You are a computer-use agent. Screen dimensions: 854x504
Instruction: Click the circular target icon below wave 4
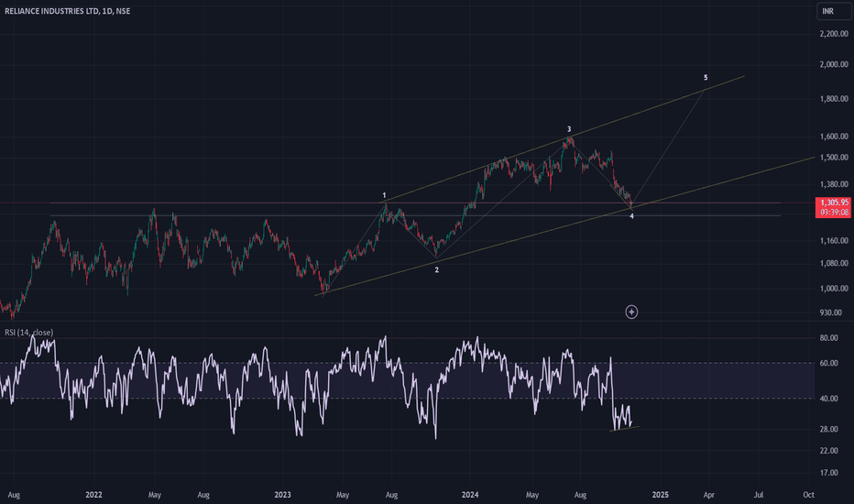pyautogui.click(x=631, y=312)
